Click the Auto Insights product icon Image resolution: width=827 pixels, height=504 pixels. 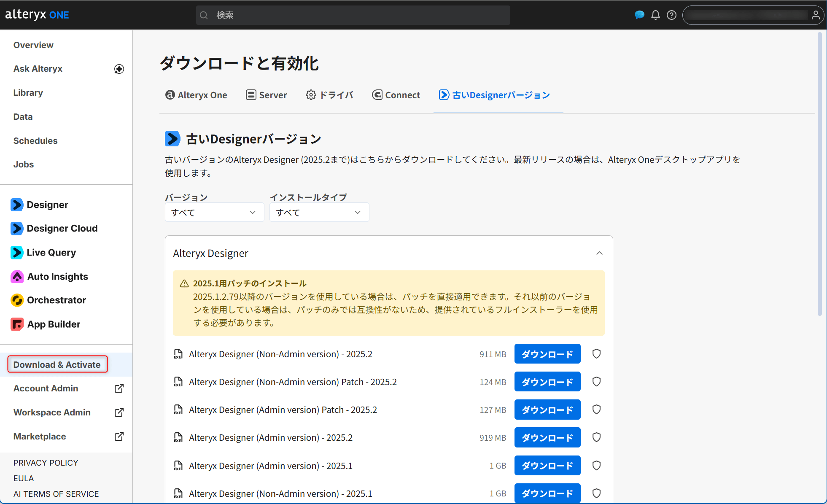(17, 277)
